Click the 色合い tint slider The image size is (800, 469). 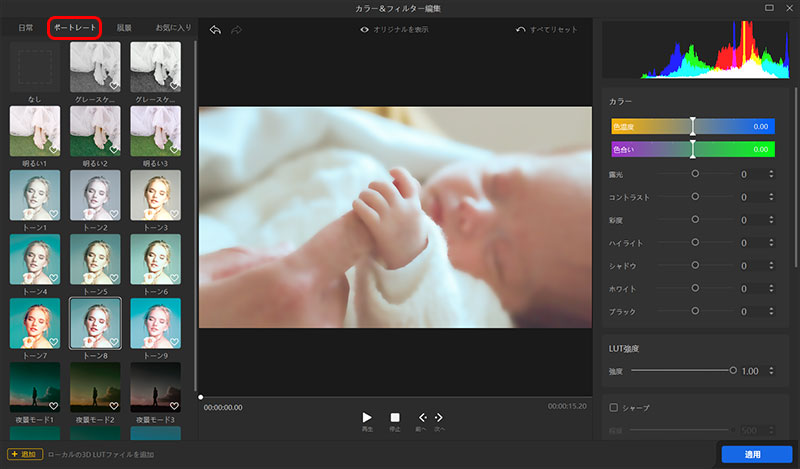click(693, 150)
